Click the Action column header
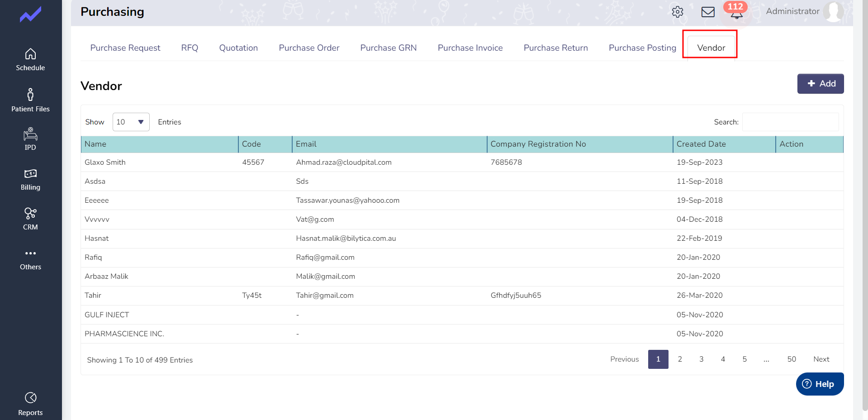 [x=809, y=144]
